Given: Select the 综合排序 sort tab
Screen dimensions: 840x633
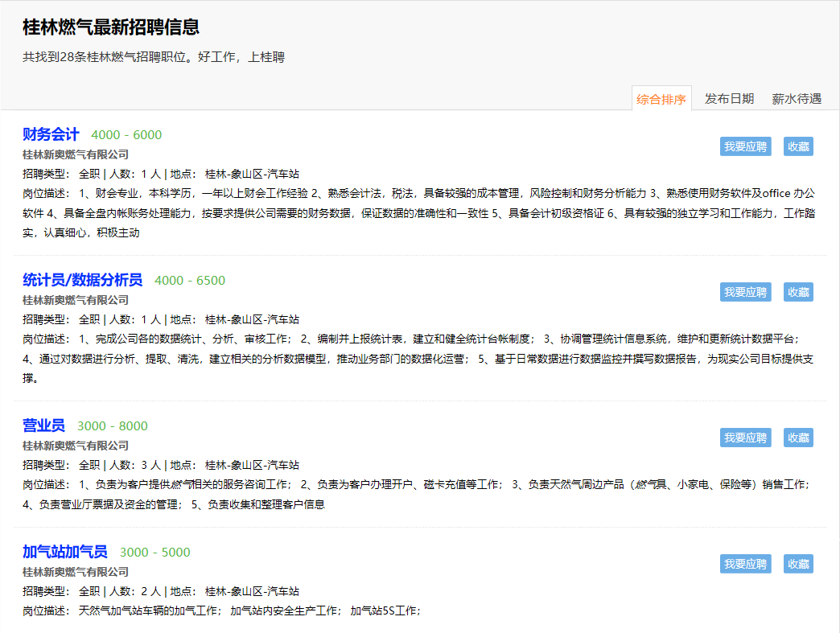Looking at the screenshot, I should coord(661,99).
